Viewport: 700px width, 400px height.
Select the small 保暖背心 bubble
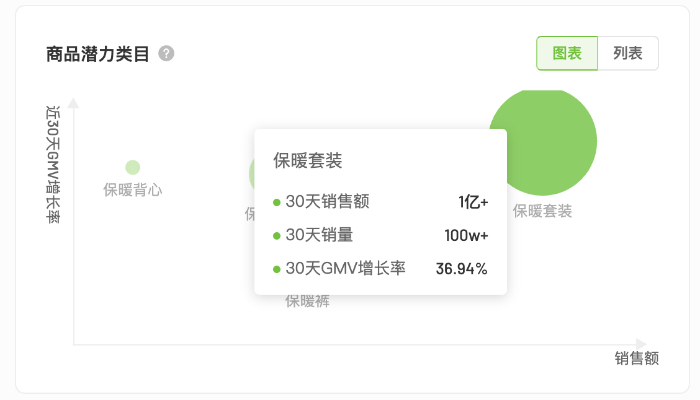point(133,167)
